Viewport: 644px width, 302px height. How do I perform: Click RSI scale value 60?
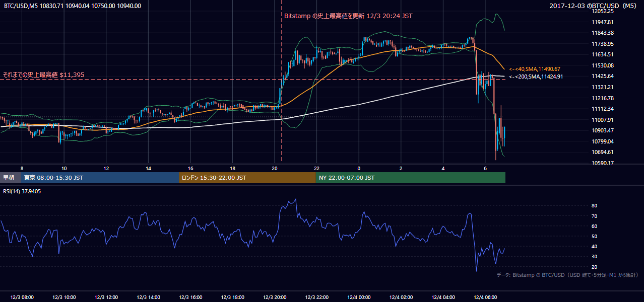[594, 226]
